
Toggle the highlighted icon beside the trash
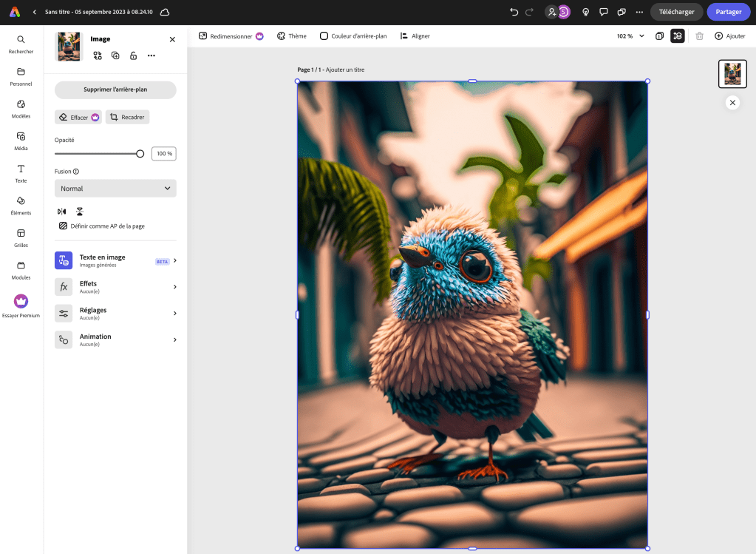click(x=678, y=36)
